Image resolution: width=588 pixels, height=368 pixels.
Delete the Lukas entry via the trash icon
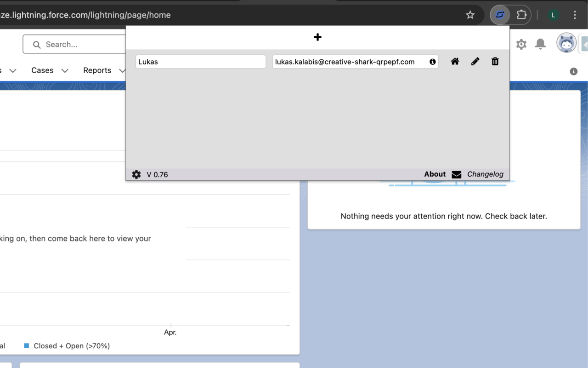[495, 61]
